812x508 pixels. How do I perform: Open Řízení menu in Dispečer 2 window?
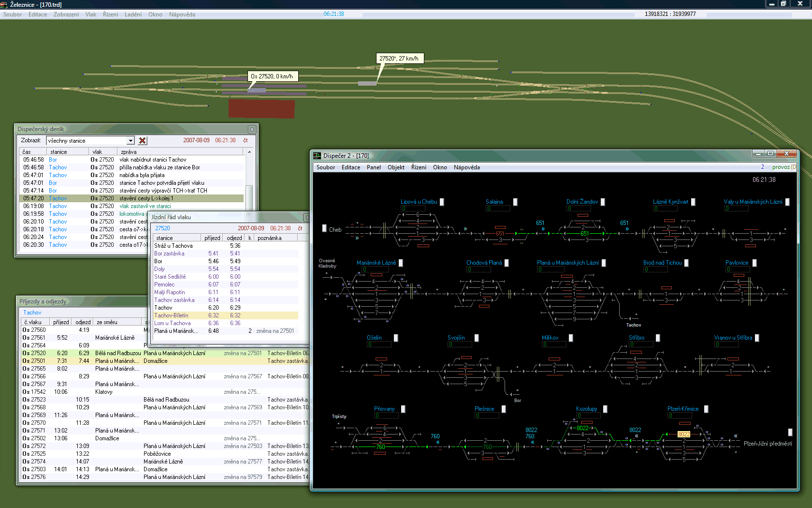pyautogui.click(x=419, y=167)
